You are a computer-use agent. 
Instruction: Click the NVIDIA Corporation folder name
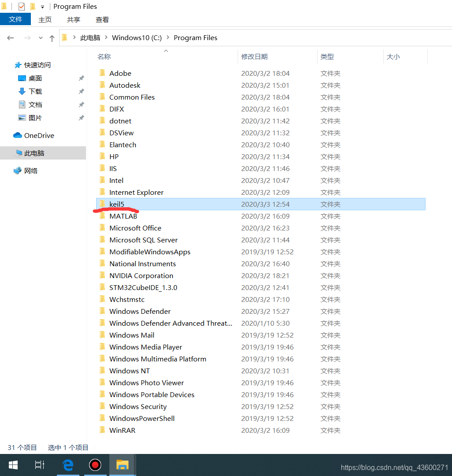(141, 275)
